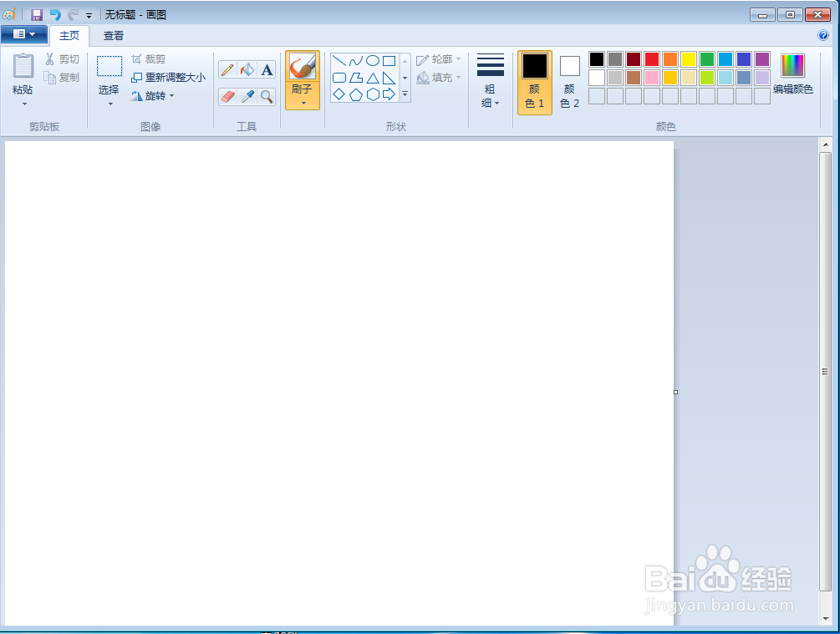Pick the dark red color swatch
Screen dimensions: 840x634
coord(634,59)
